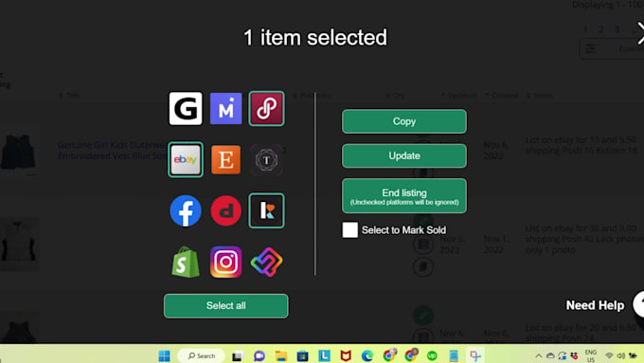Open McAfee from the taskbar

tap(346, 356)
